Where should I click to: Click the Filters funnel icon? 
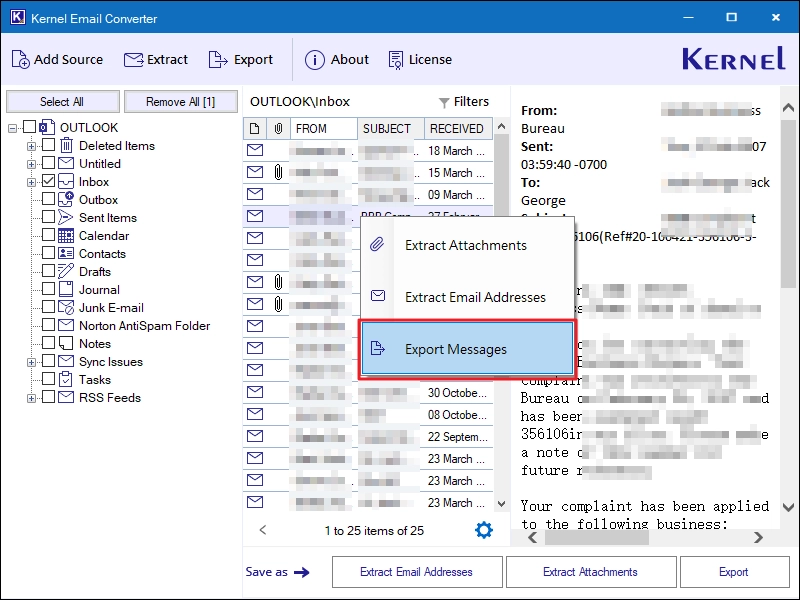pyautogui.click(x=444, y=103)
